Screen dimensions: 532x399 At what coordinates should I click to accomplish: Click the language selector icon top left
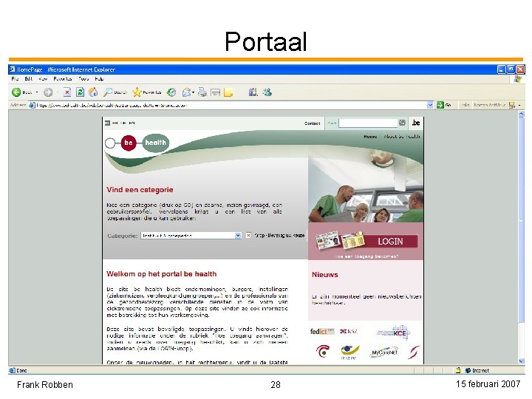point(107,123)
